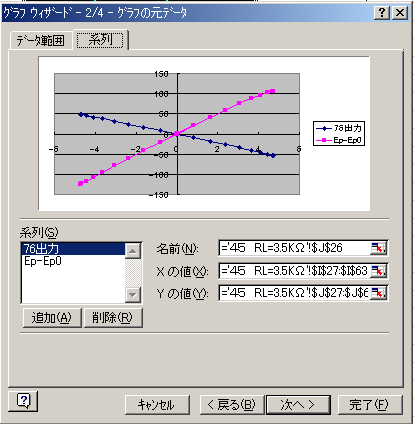This screenshot has height=424, width=414.
Task: Click the title bar question mark help button
Action: (382, 13)
